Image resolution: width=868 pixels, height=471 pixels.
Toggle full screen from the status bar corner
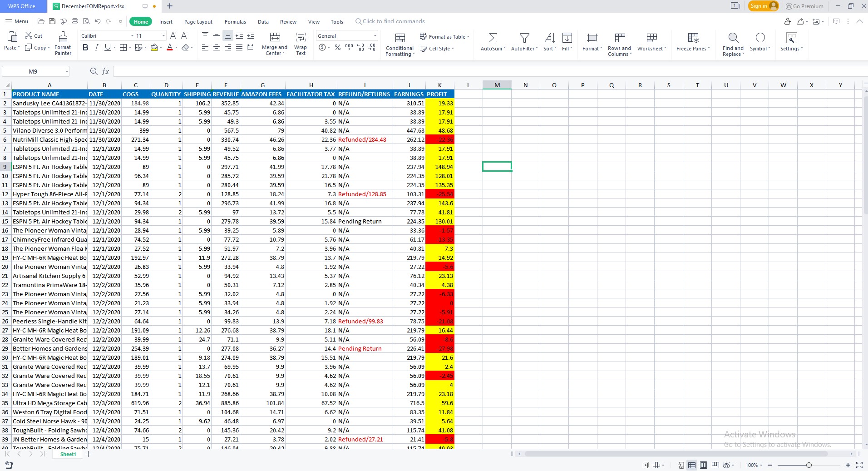pyautogui.click(x=859, y=465)
